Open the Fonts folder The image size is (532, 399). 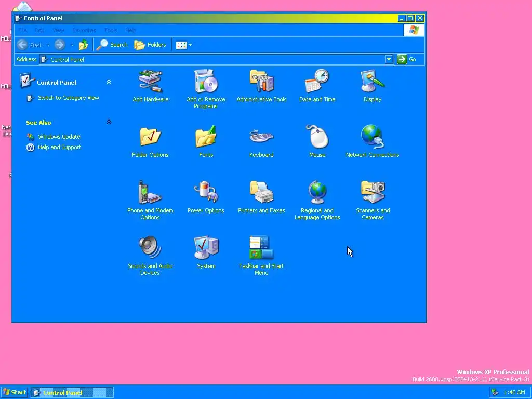pos(206,141)
